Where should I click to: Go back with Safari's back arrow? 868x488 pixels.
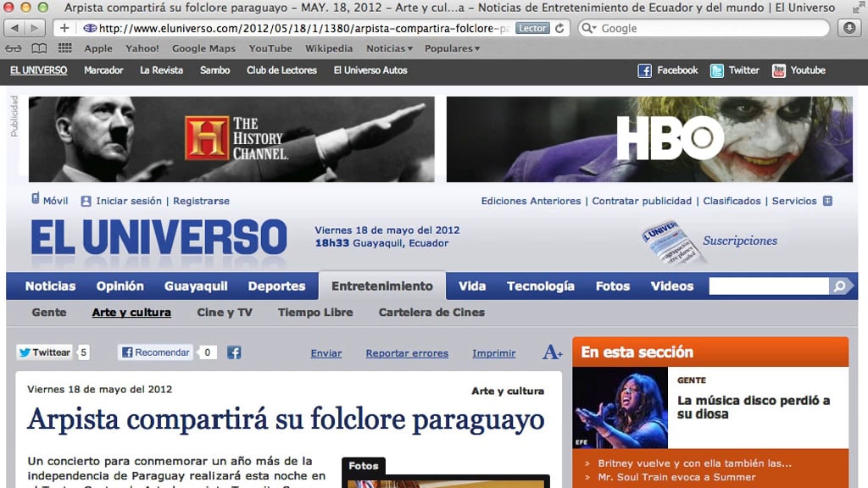point(14,28)
